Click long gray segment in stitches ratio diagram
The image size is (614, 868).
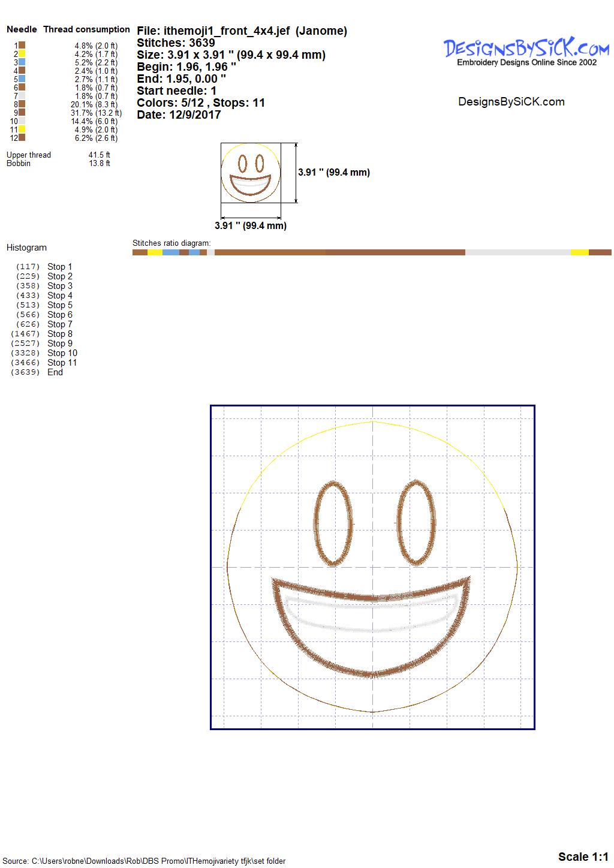(517, 252)
